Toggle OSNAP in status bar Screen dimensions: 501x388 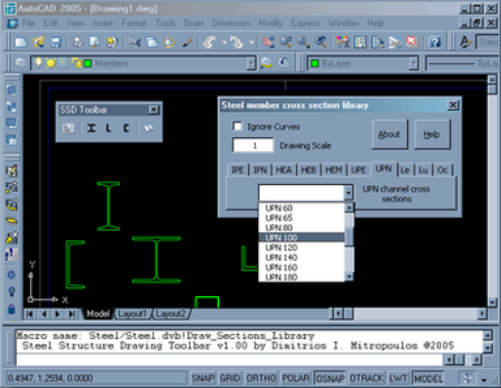tap(330, 378)
